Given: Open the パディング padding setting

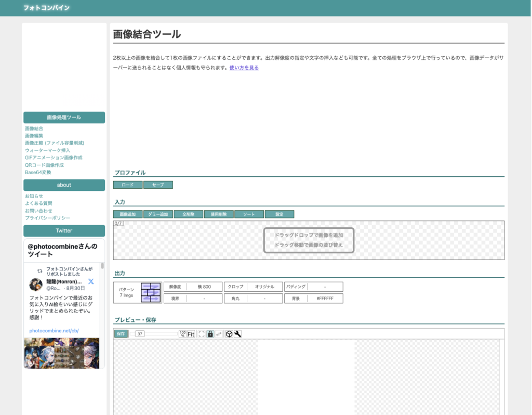Looking at the screenshot, I should [314, 287].
